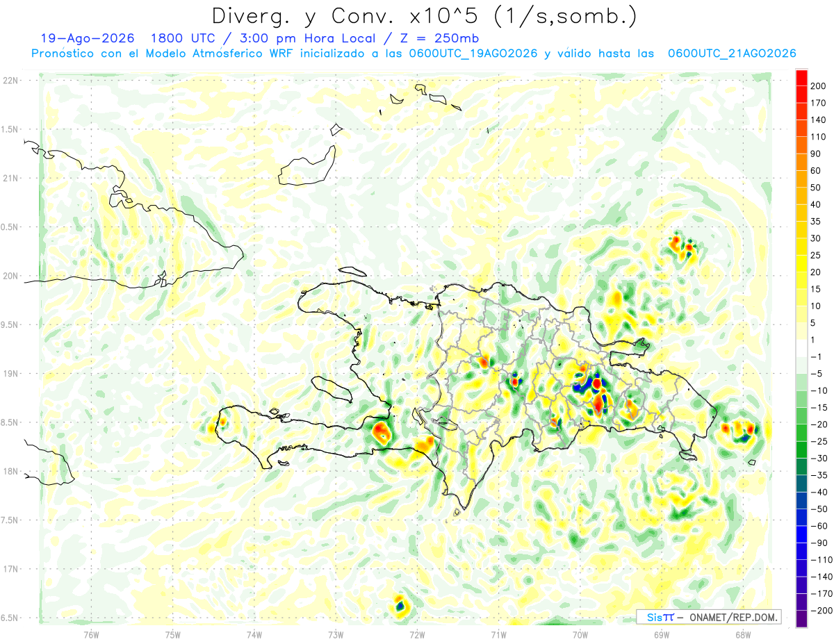Click the "-60" color scale label
The width and height of the screenshot is (834, 644).
coord(819,526)
